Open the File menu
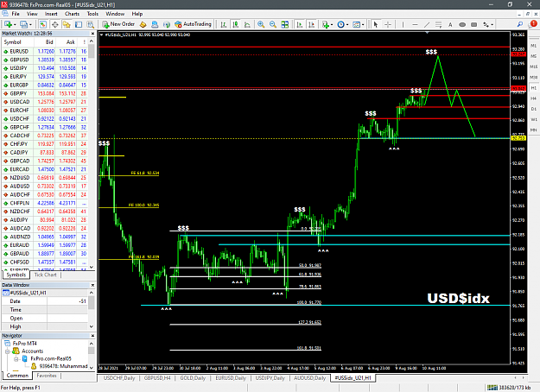 click(x=16, y=14)
